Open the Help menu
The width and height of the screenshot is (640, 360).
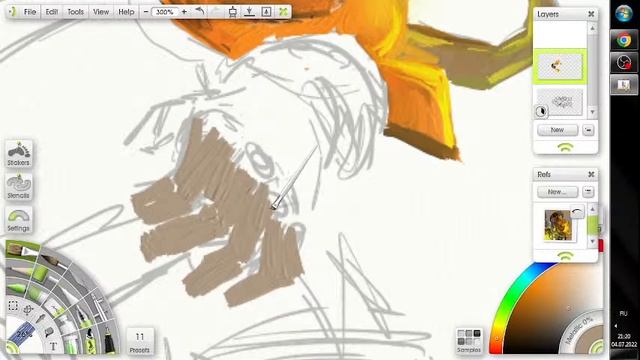(x=126, y=12)
